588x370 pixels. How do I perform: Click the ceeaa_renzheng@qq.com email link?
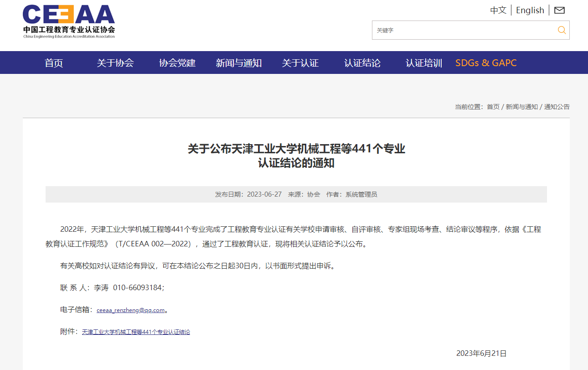130,310
